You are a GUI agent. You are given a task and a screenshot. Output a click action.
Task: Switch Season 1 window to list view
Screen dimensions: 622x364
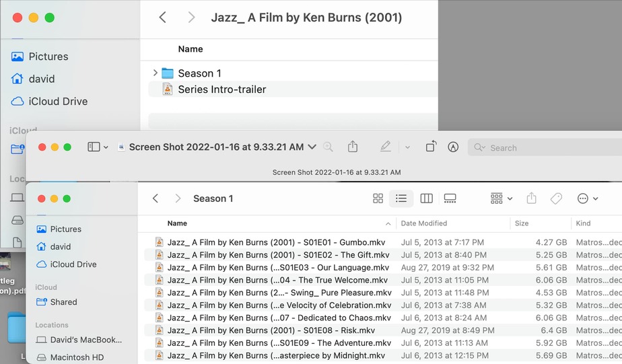click(401, 198)
